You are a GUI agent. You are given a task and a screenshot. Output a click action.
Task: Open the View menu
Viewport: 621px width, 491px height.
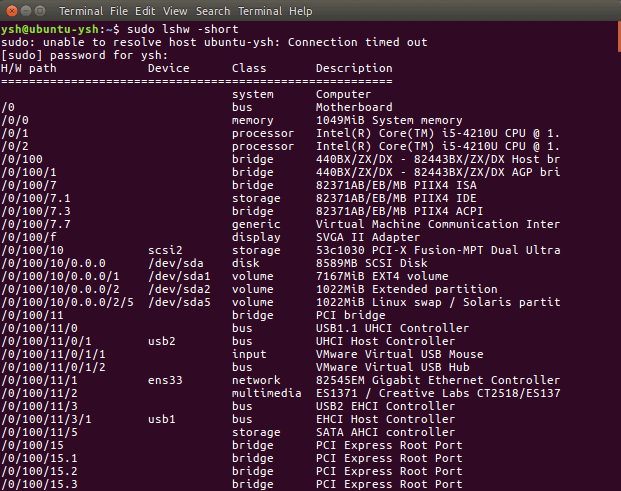[175, 11]
